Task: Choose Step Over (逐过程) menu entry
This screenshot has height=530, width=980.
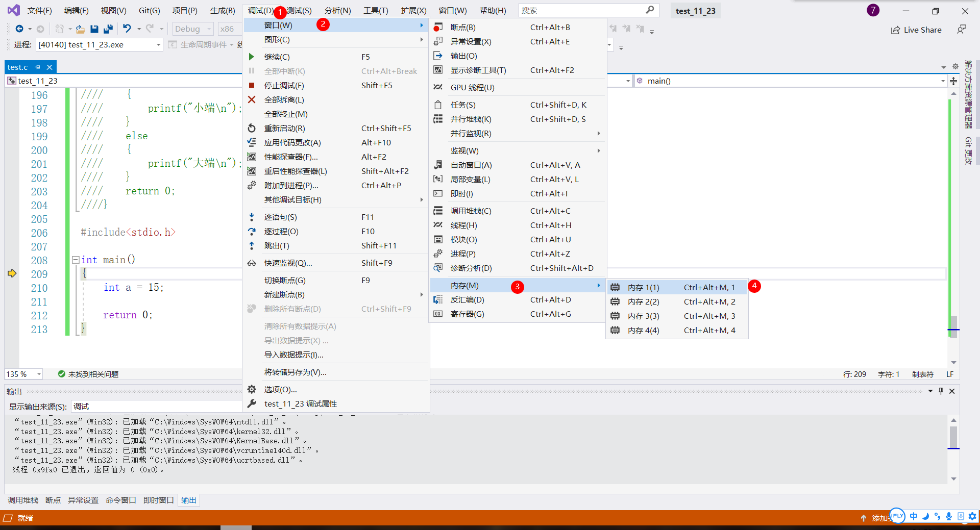Action: click(336, 232)
